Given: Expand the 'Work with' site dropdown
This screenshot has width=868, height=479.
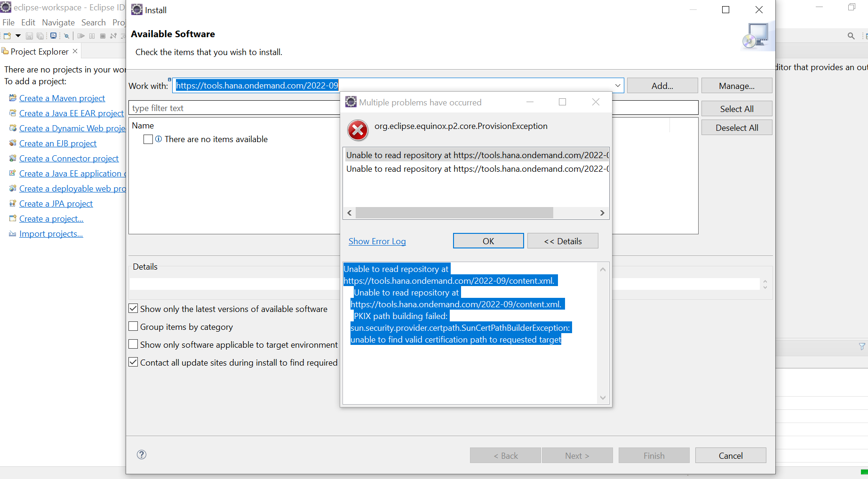Looking at the screenshot, I should (618, 86).
